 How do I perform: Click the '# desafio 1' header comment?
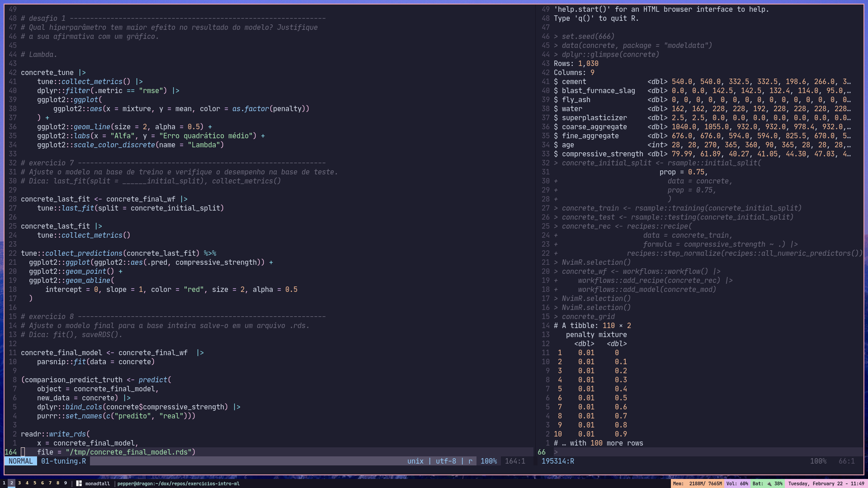pyautogui.click(x=173, y=18)
